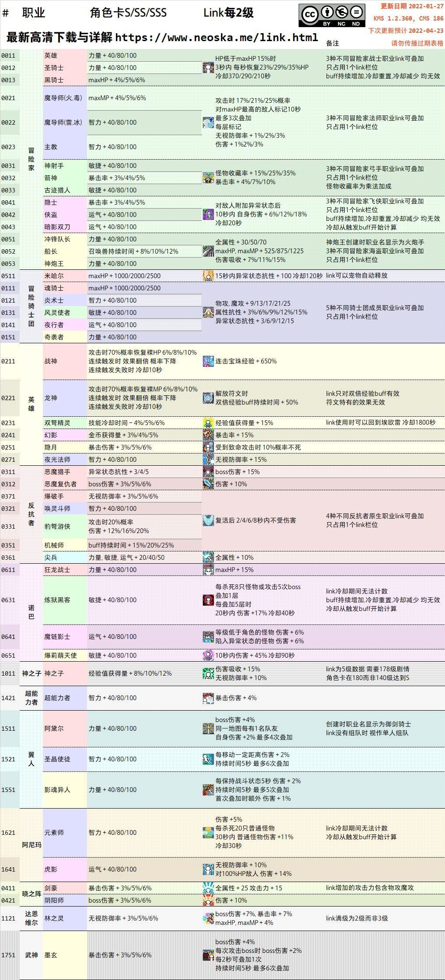
Task: Click the 炼狱黑客 link skill icon
Action: [x=208, y=600]
